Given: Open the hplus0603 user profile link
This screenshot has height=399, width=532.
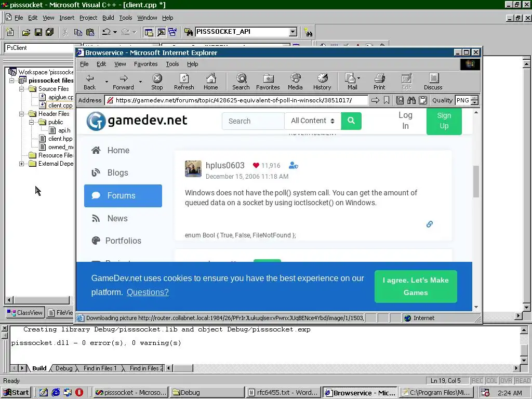Looking at the screenshot, I should coord(225,165).
